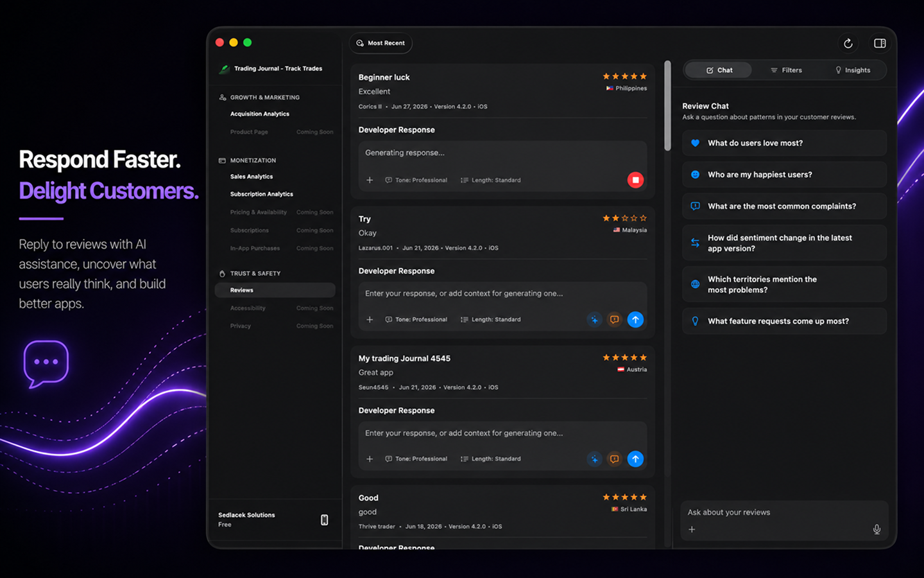Click orange chat icon in Try review
Viewport: 924px width, 578px height.
tap(614, 319)
